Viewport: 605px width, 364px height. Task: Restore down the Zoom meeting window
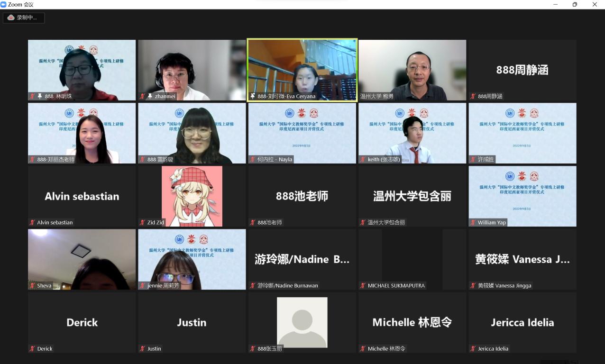(x=575, y=4)
